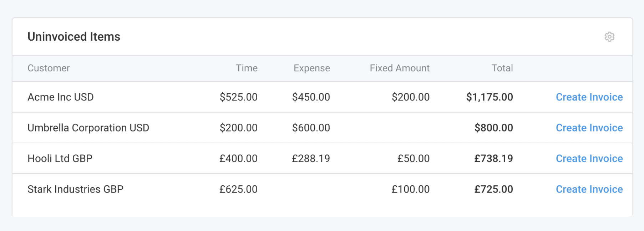644x231 pixels.
Task: Sort by the Total column header
Action: (x=502, y=68)
